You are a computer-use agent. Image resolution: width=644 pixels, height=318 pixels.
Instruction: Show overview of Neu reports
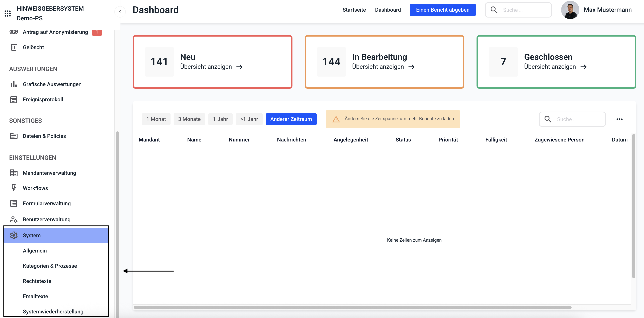pos(211,67)
